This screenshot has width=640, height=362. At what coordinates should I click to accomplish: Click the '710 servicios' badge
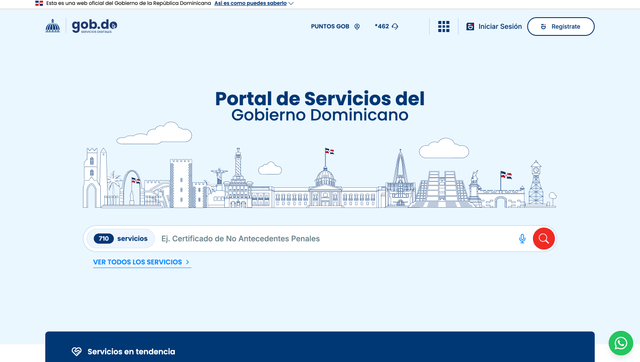click(121, 238)
